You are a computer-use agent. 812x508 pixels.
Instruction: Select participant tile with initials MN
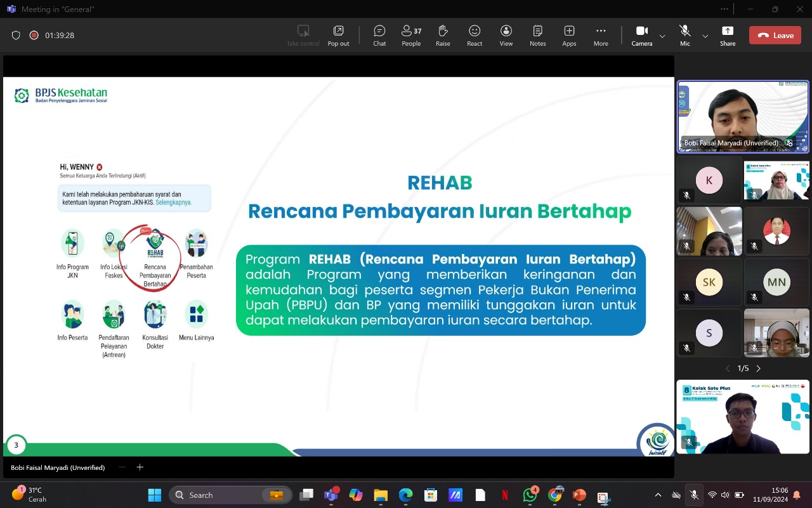click(776, 282)
